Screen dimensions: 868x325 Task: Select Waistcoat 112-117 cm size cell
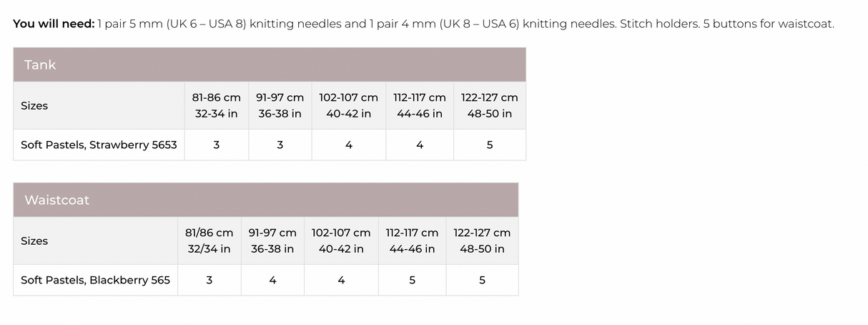pos(412,241)
